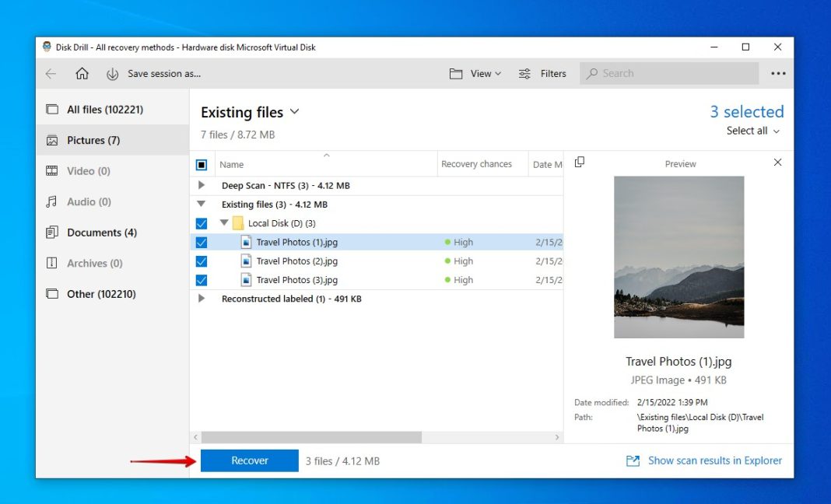831x504 pixels.
Task: Uncheck the Travel Photos (3).jpg checkbox
Action: tap(202, 280)
